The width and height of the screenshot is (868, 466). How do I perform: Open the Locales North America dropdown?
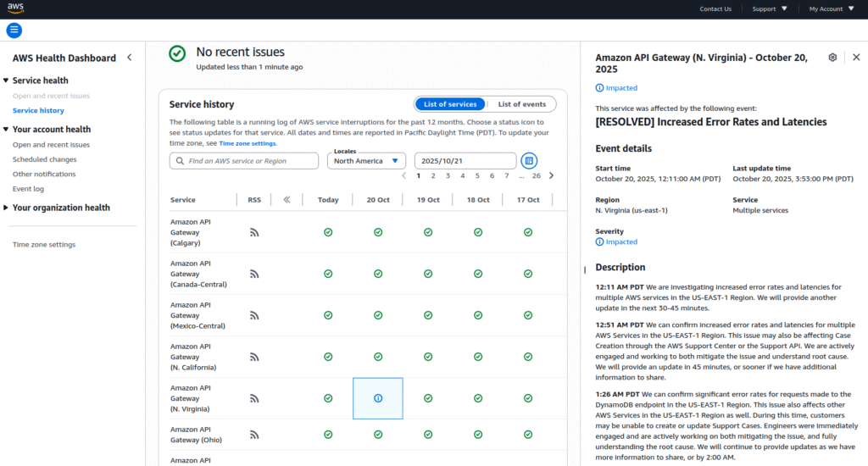366,161
